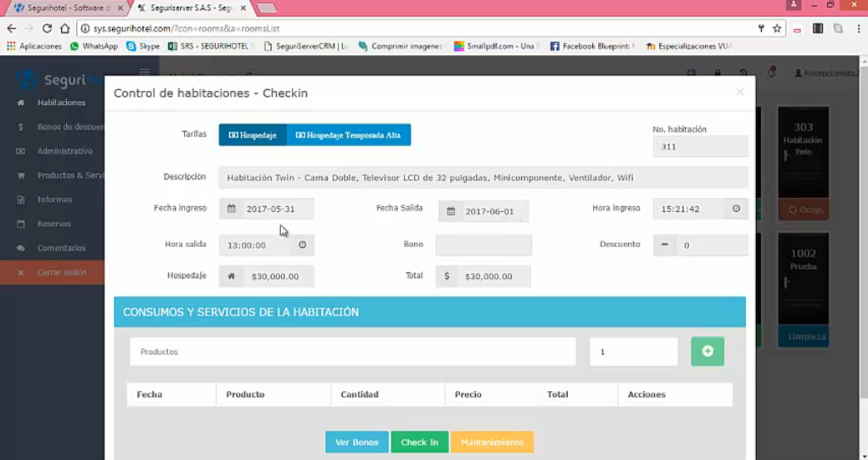Screen dimensions: 868x460
Task: Click the Bono input field
Action: [484, 244]
